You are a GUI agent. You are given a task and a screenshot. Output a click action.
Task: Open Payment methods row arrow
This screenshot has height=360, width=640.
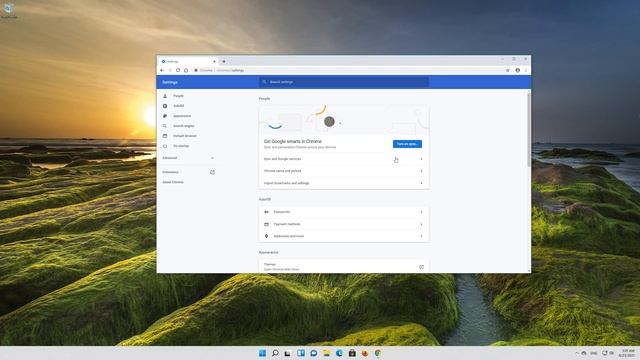(x=421, y=224)
